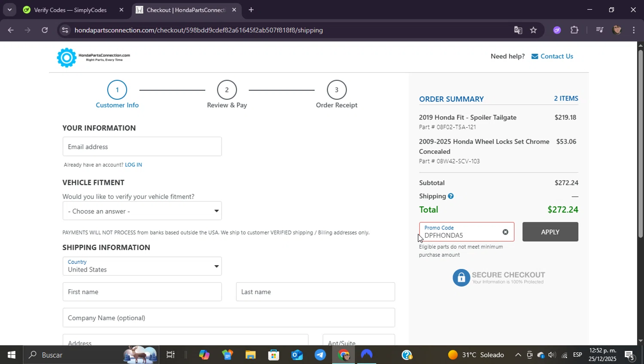Reload the page with the refresh icon
The height and width of the screenshot is (364, 644).
[45, 30]
